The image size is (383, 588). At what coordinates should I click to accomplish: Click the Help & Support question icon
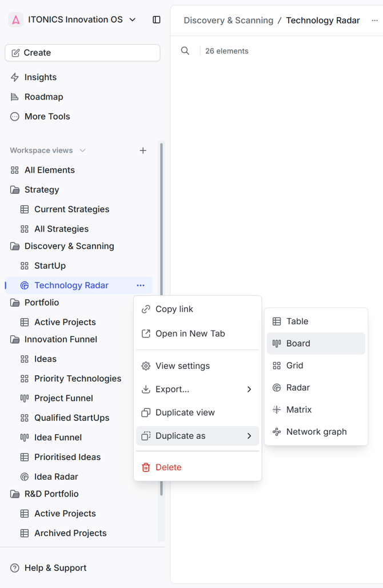pos(15,568)
